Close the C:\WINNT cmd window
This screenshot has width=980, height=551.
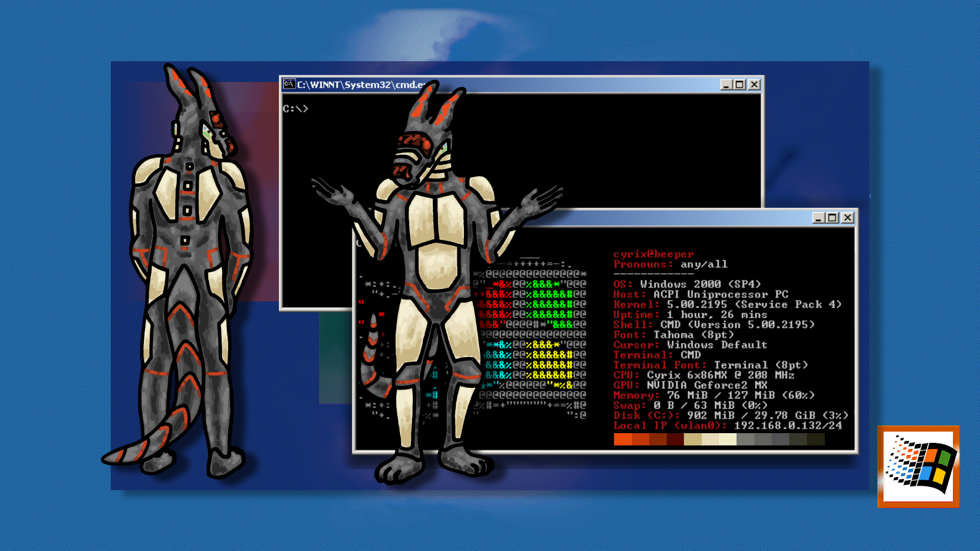click(x=754, y=85)
